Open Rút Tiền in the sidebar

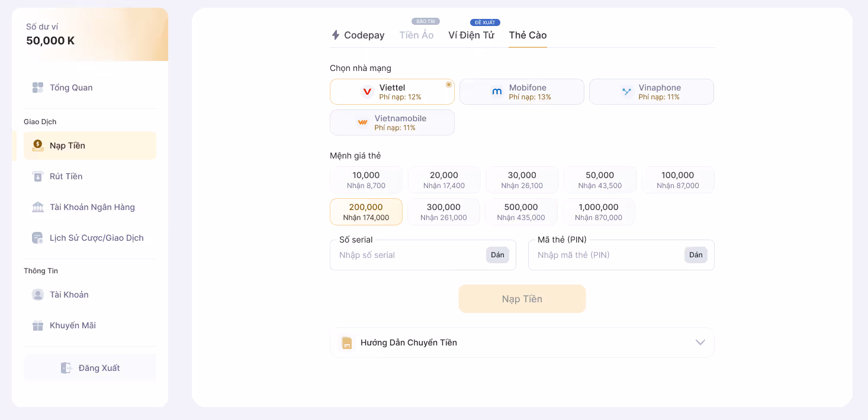point(90,176)
